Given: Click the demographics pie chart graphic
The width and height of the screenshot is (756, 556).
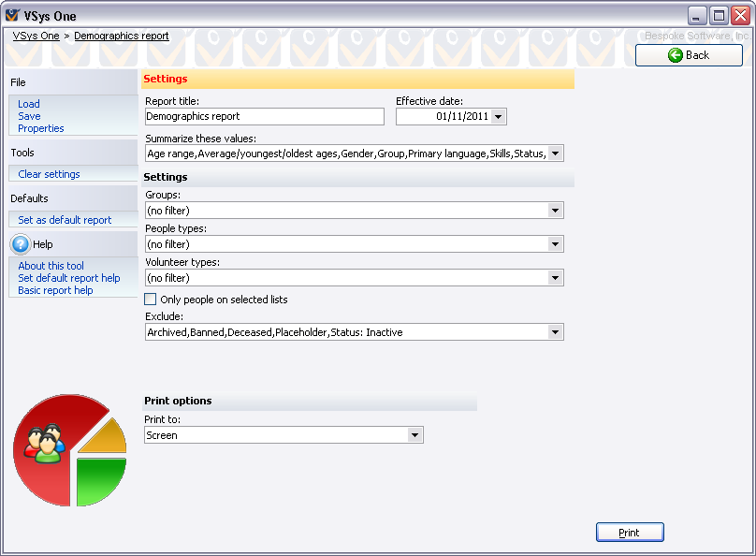Looking at the screenshot, I should pos(70,450).
